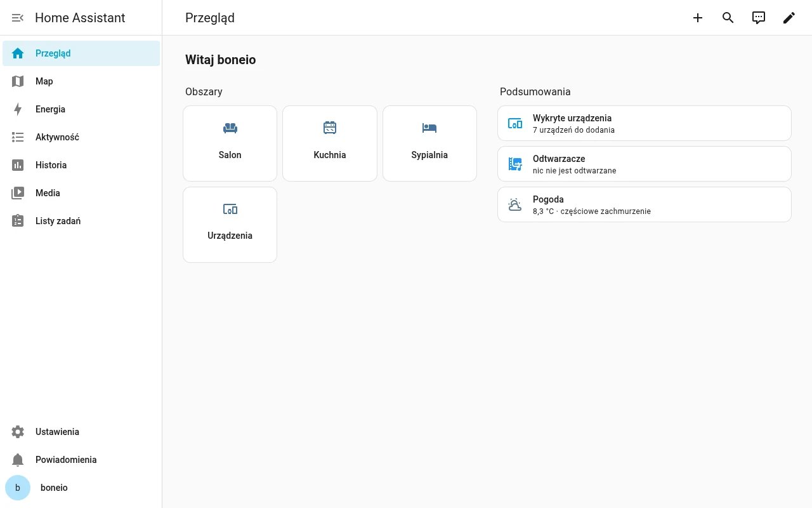Open the Kuchnia area card
This screenshot has height=508, width=812.
[x=330, y=144]
